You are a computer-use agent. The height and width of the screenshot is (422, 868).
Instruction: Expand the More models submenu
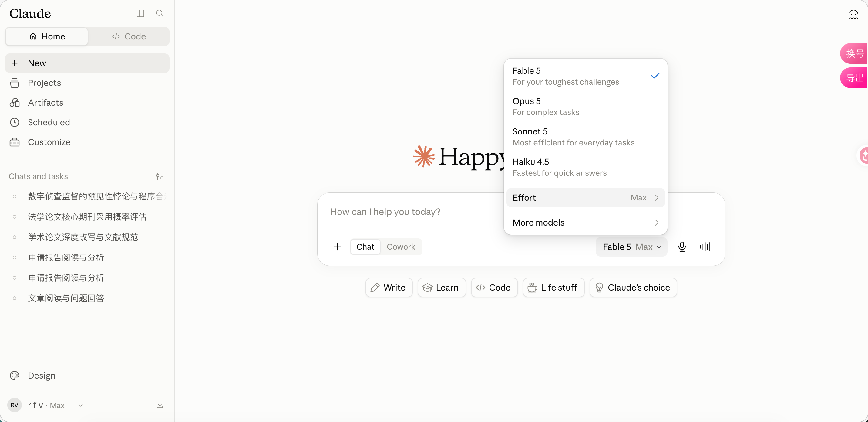click(x=585, y=223)
